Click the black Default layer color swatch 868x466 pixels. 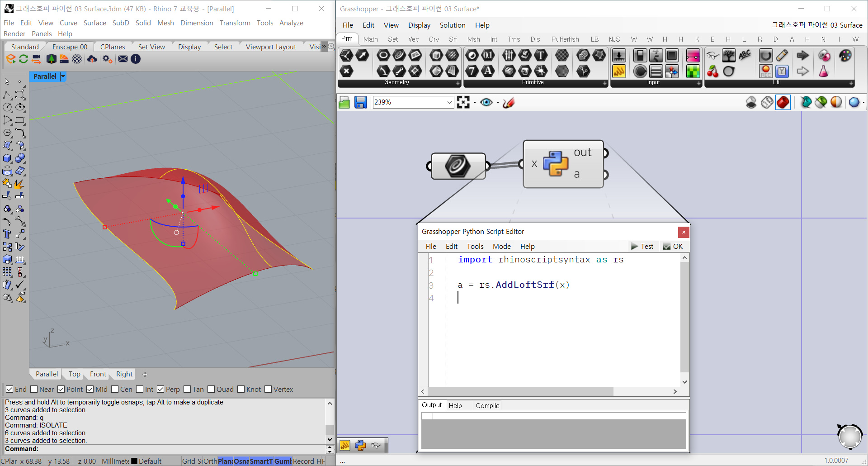(x=134, y=461)
